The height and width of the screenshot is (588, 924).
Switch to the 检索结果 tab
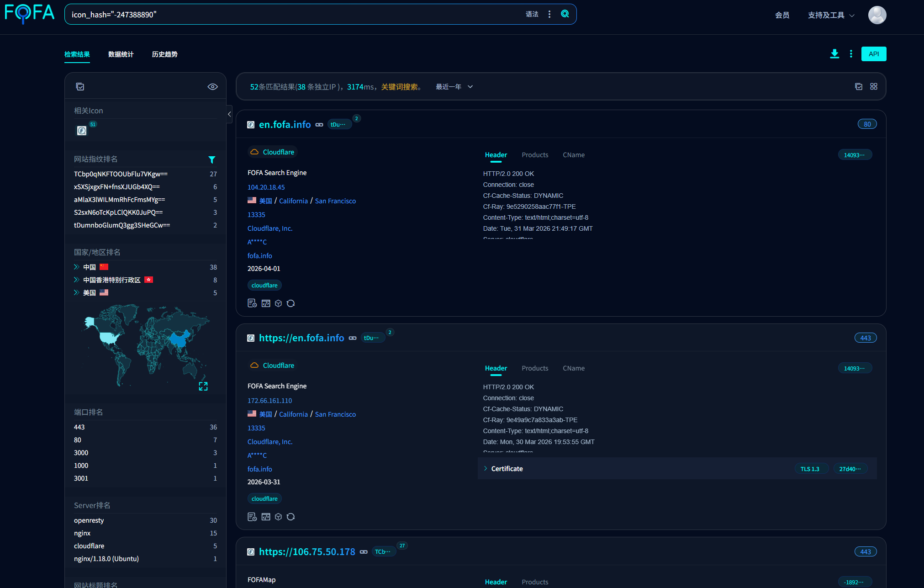click(77, 54)
